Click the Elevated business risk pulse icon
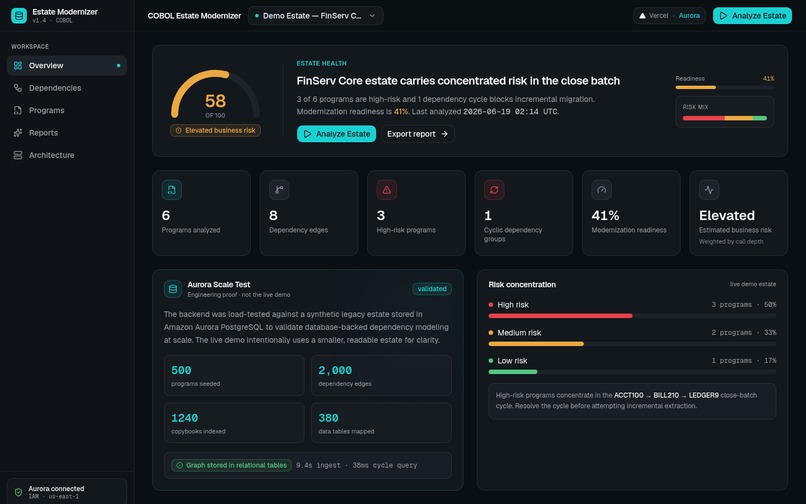Viewport: 806px width, 504px height. pyautogui.click(x=709, y=190)
